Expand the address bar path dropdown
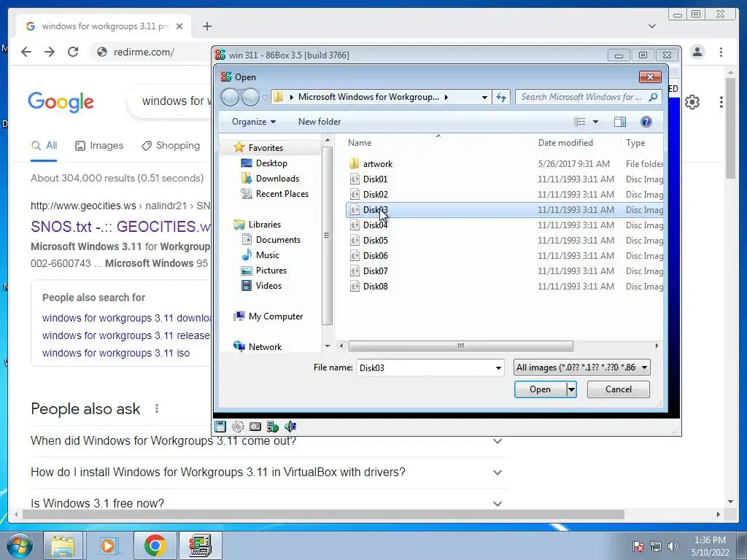 [484, 97]
